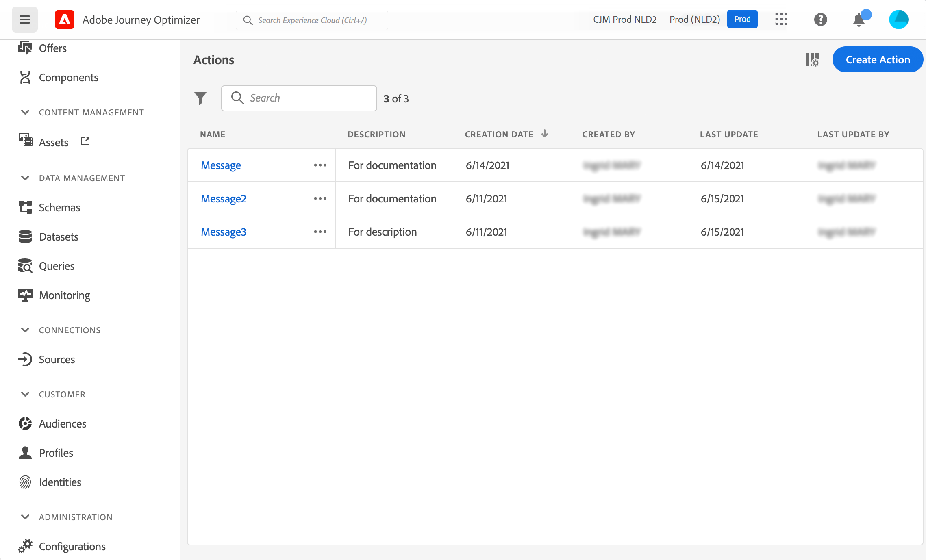
Task: Open the help question mark icon
Action: click(820, 20)
